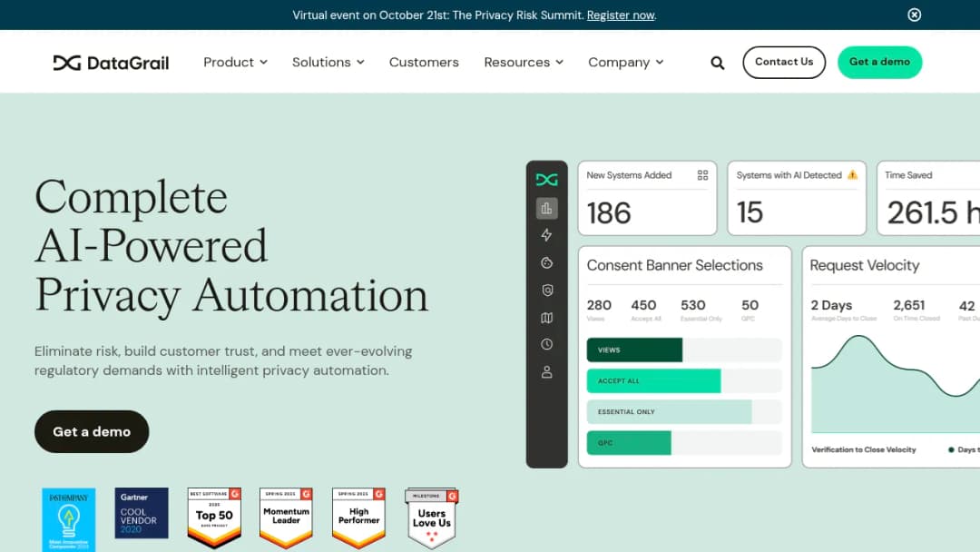Click the grid icon on New Systems Added card
Viewport: 980px width, 552px height.
coord(702,175)
